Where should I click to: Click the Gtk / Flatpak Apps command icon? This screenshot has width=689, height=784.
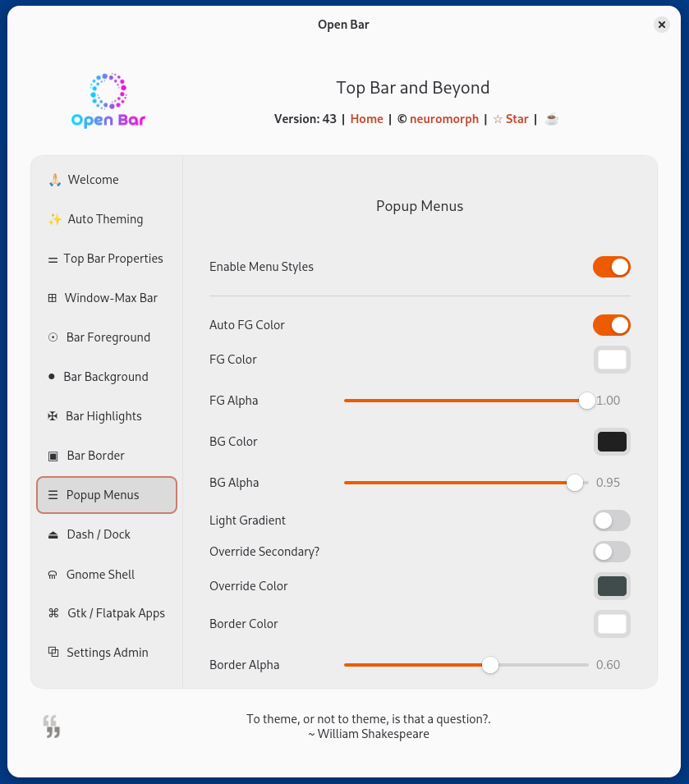coord(53,613)
